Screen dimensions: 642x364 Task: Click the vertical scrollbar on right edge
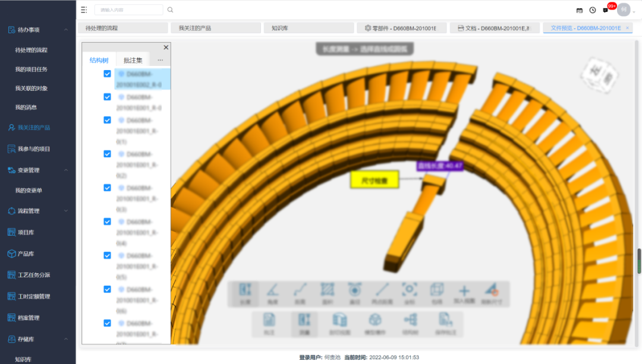639,261
